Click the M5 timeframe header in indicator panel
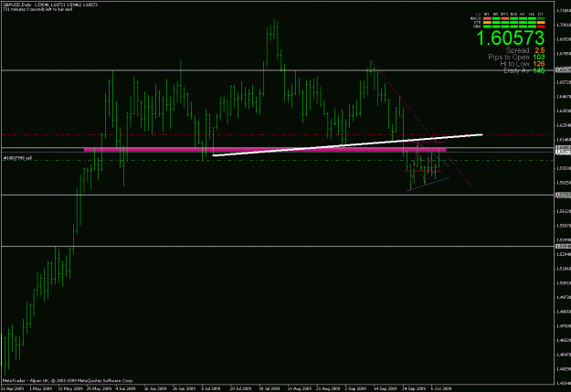Viewport: 571px width, 392px height. (495, 15)
